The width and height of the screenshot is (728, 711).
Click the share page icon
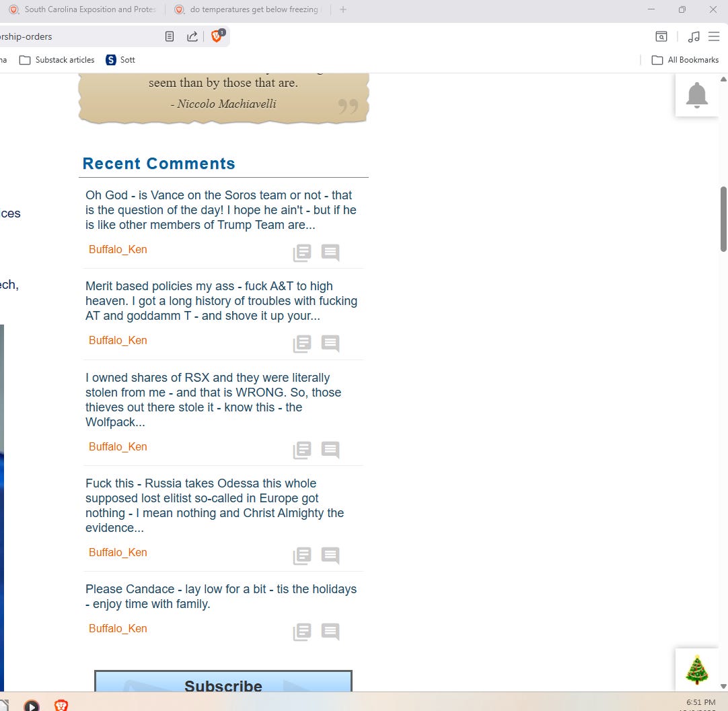coord(192,36)
